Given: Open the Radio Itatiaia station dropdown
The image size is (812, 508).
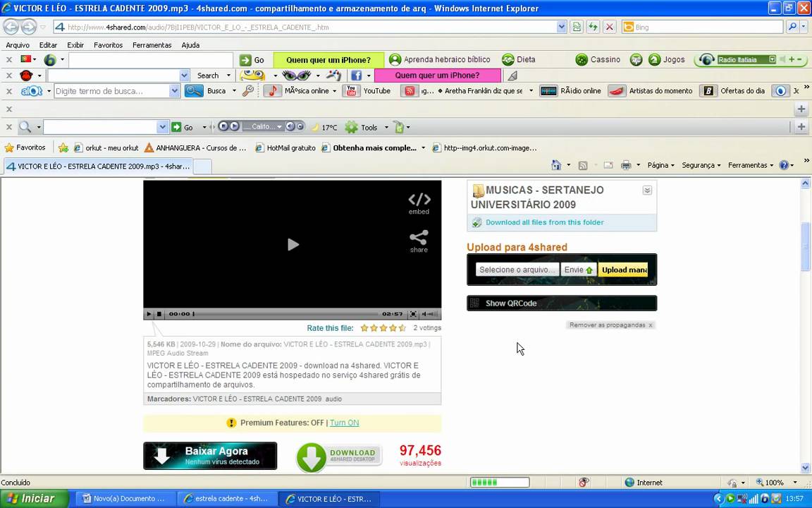Looking at the screenshot, I should pos(772,59).
